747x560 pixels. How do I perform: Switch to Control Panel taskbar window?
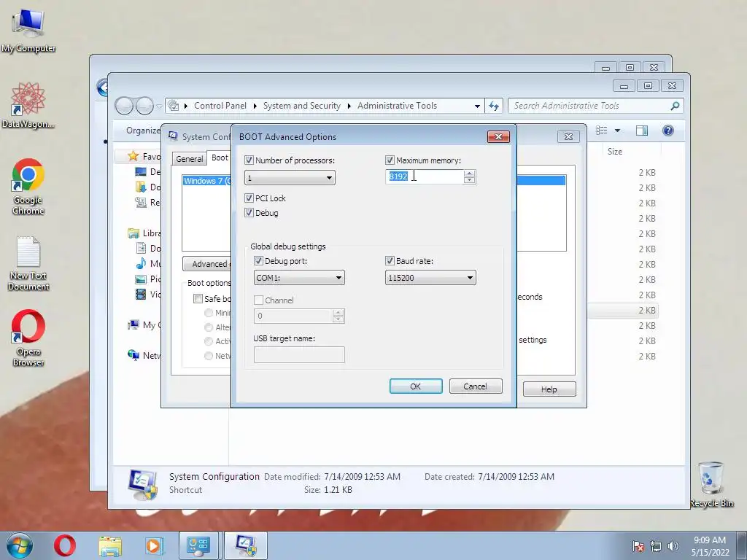coord(198,545)
